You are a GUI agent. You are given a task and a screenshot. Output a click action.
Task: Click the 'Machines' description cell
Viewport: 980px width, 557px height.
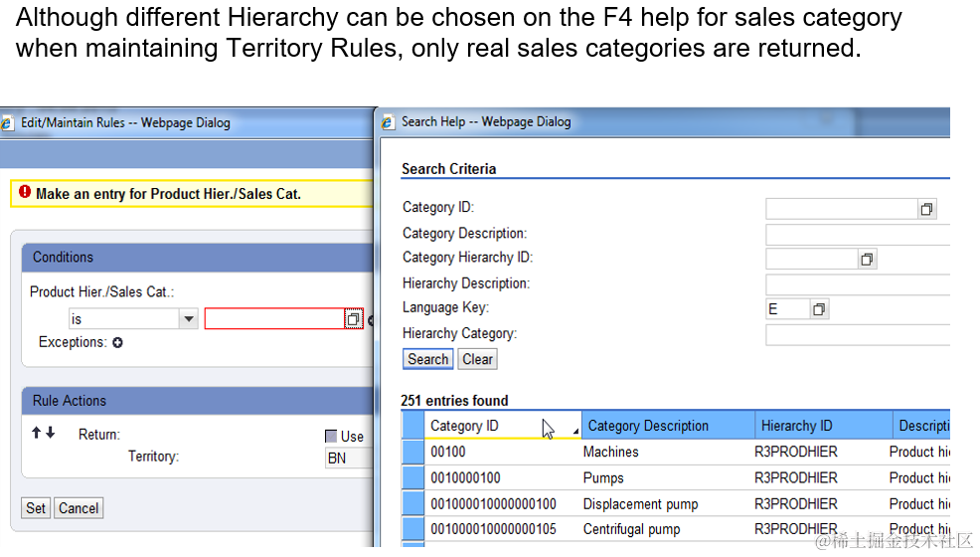click(610, 452)
